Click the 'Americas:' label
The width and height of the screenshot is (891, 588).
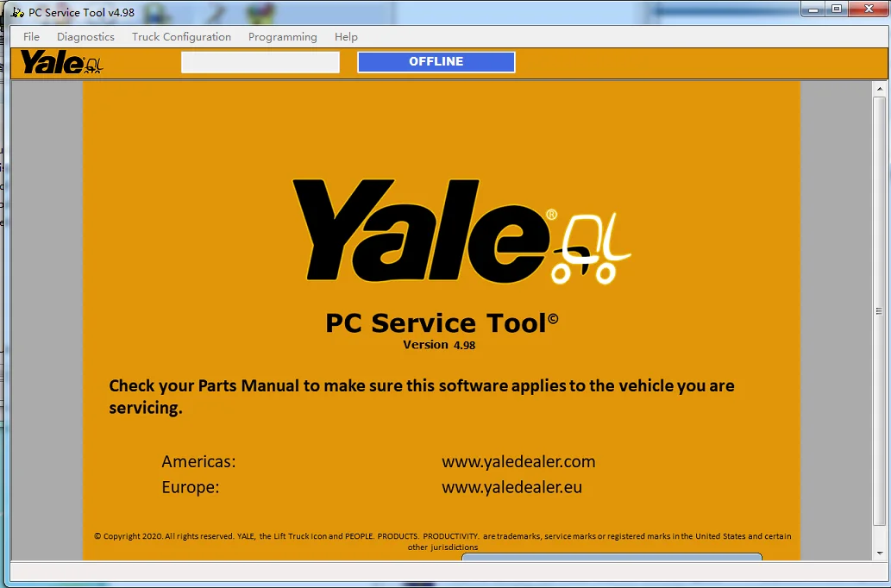click(x=198, y=461)
